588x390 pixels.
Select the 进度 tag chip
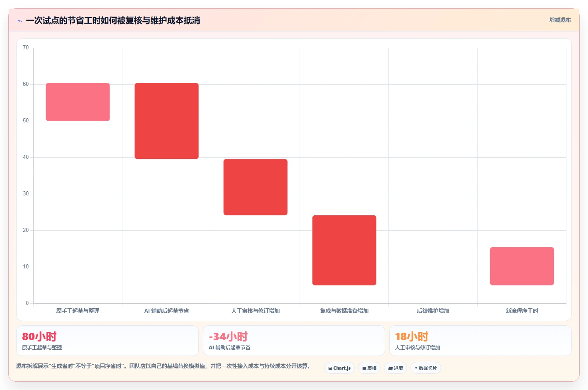tap(395, 368)
